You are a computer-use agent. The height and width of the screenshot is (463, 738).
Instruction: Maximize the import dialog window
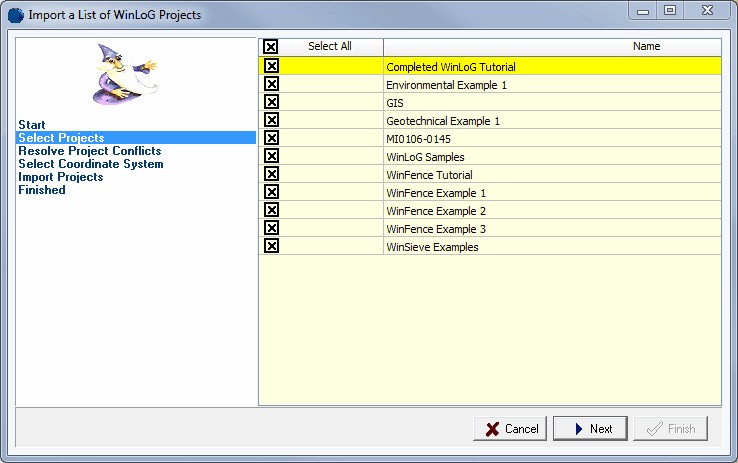[669, 11]
